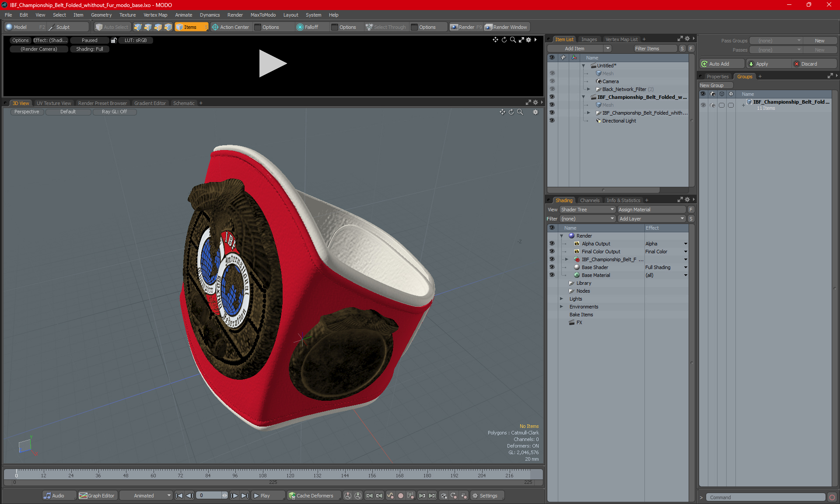Image resolution: width=840 pixels, height=504 pixels.
Task: Activate Items selection mode
Action: (x=191, y=27)
